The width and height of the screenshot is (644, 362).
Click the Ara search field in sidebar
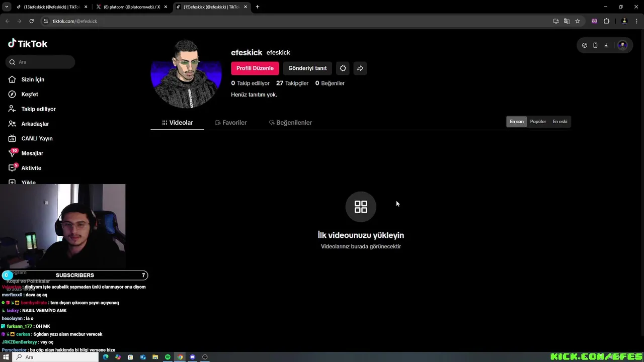coord(40,62)
